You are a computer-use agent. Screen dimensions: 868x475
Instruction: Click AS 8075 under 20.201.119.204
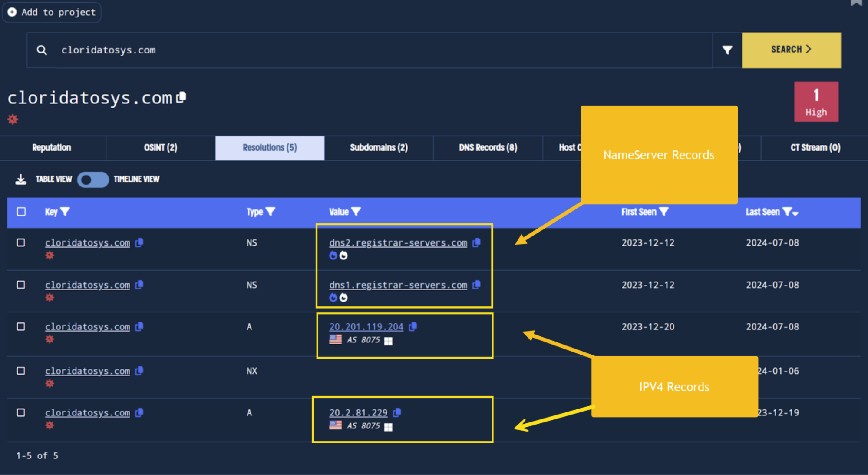[363, 340]
